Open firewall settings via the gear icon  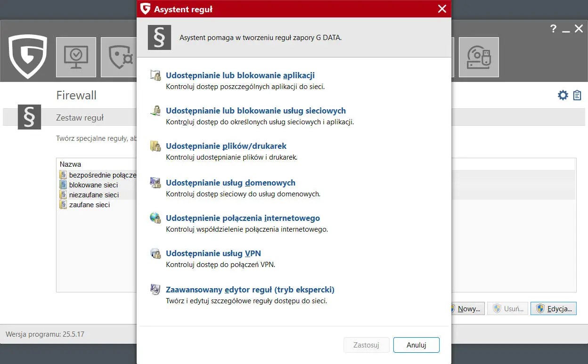pyautogui.click(x=563, y=95)
